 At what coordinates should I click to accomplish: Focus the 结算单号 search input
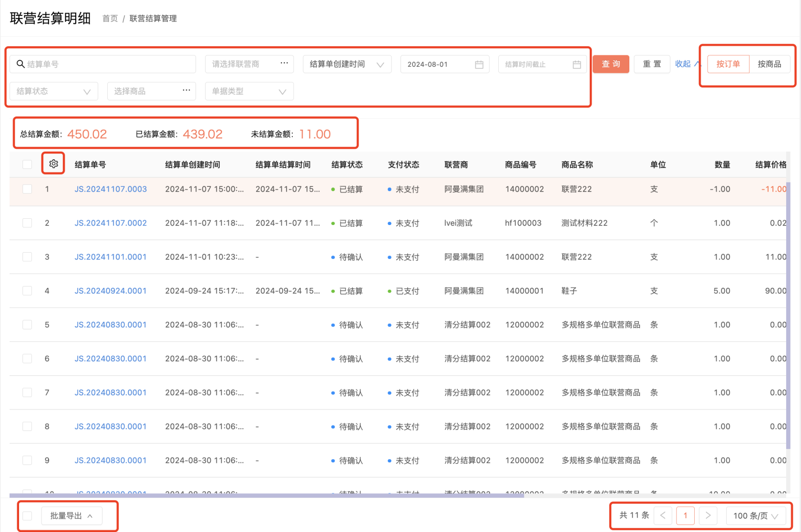103,64
